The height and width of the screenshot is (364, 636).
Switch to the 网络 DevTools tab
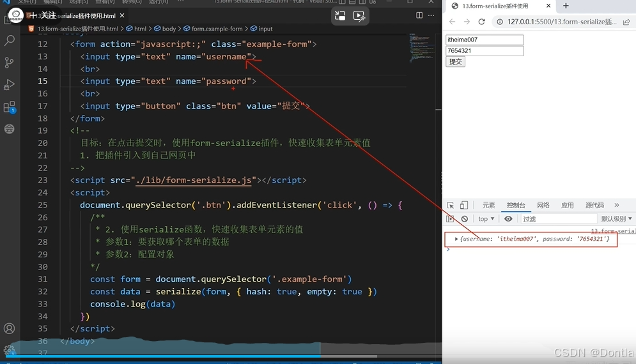tap(543, 206)
